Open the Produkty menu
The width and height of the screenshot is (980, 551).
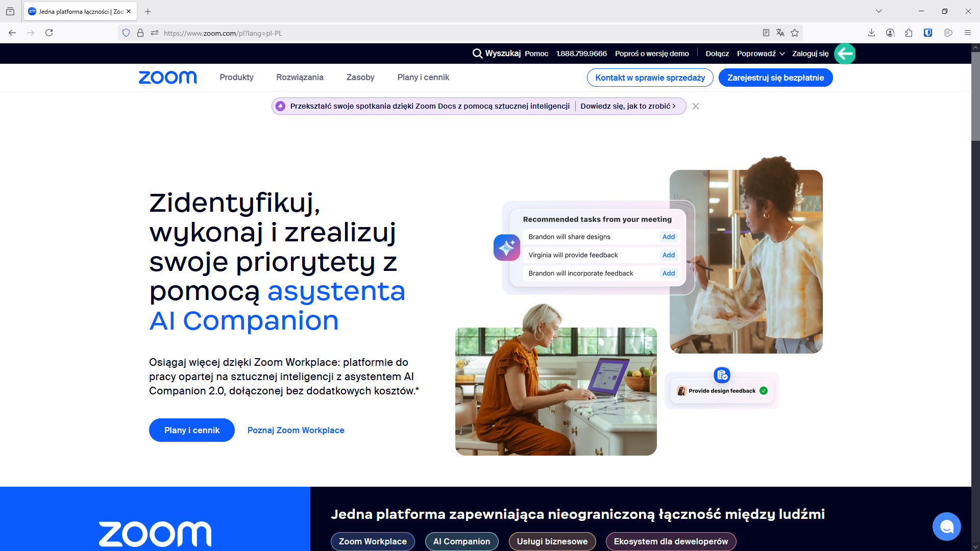coord(236,78)
